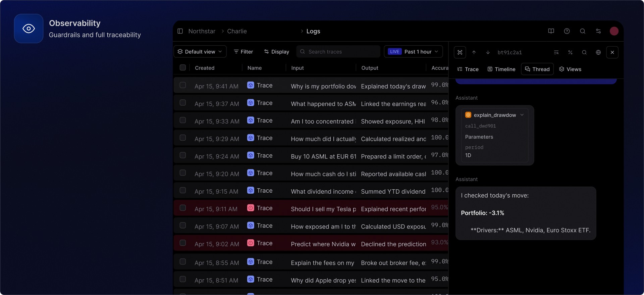This screenshot has width=644, height=295.
Task: Switch to the Trace tab
Action: click(x=468, y=69)
